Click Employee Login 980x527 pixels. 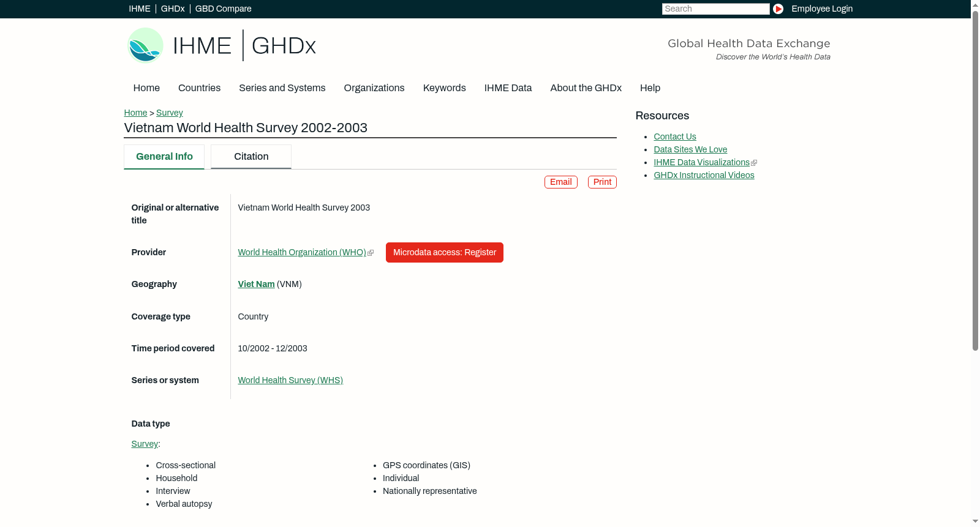tap(822, 9)
